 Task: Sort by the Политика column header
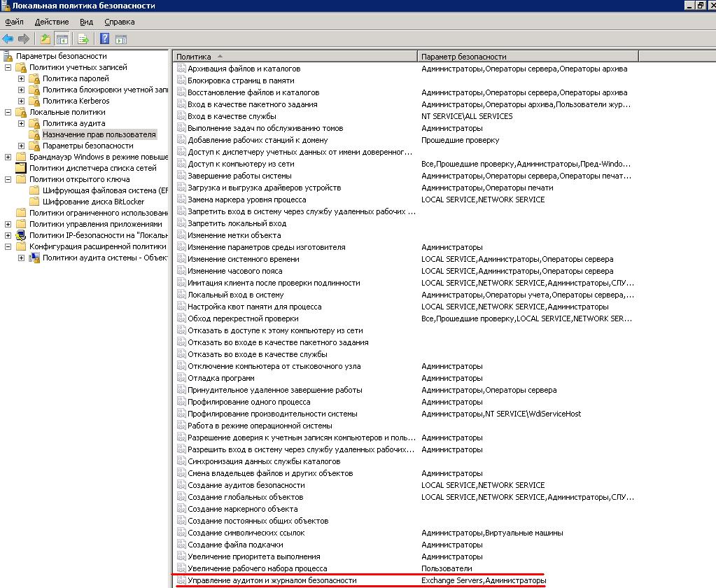(x=295, y=57)
